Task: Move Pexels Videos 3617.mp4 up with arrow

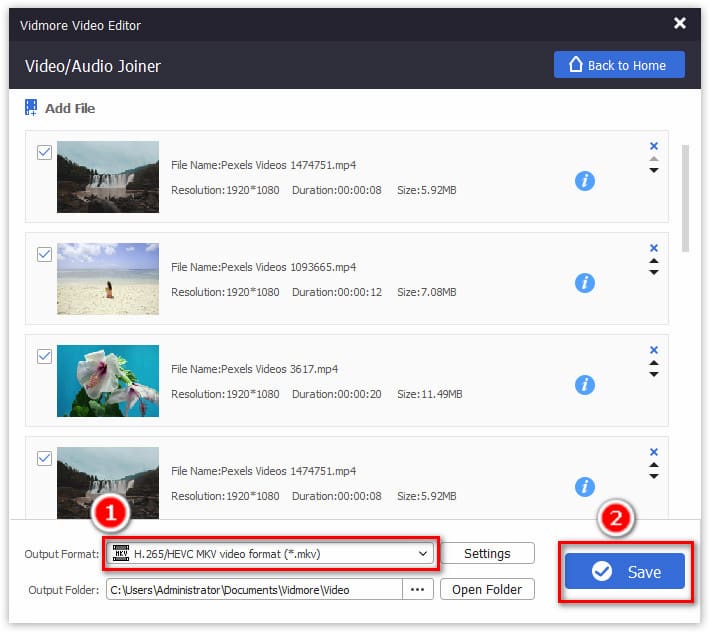Action: tap(654, 363)
